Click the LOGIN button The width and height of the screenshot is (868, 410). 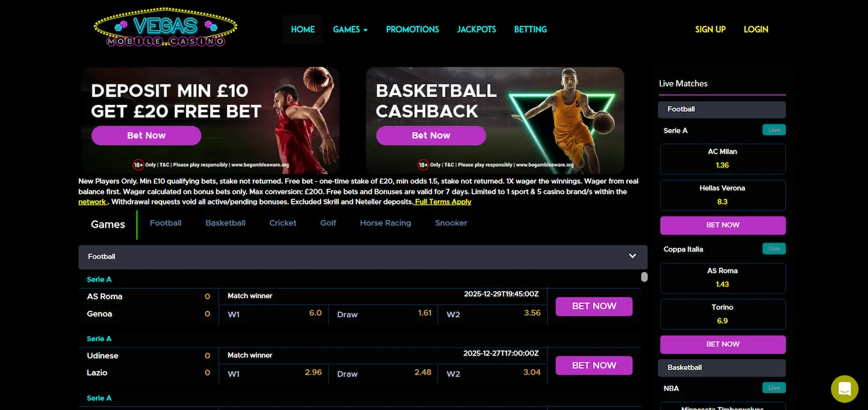tap(755, 29)
